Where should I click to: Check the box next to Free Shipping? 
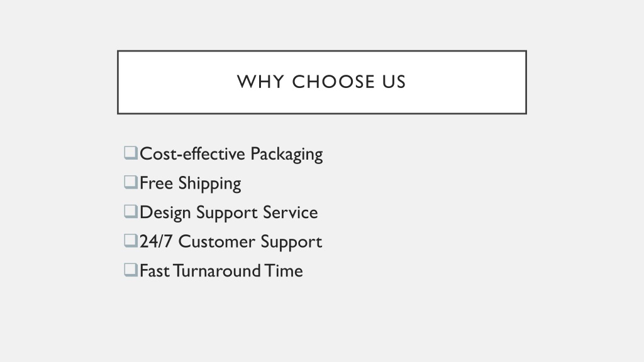(x=131, y=182)
